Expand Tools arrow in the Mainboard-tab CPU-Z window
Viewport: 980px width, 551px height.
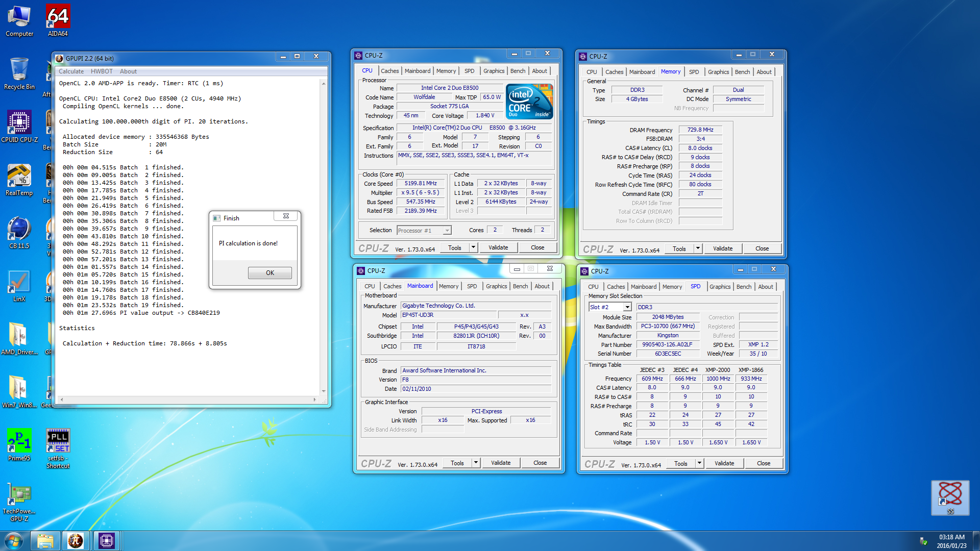click(476, 463)
